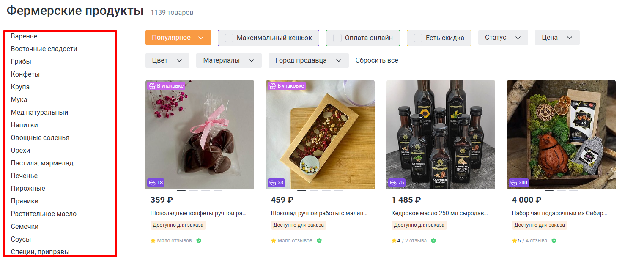This screenshot has width=644, height=258.
Task: Open the Siberian tea gift set photo
Action: click(561, 134)
